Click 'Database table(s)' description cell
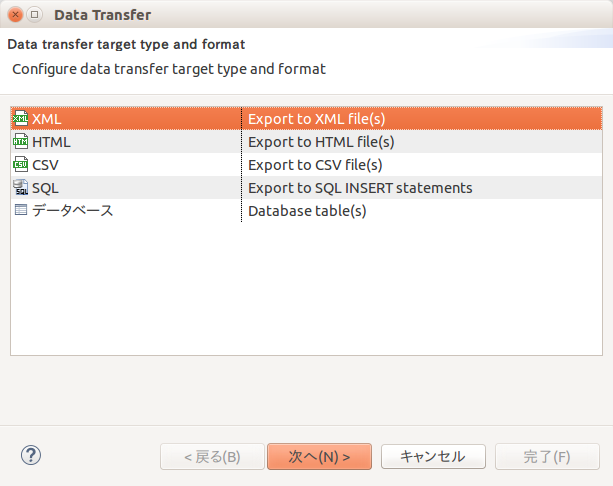The height and width of the screenshot is (486, 613). (307, 211)
